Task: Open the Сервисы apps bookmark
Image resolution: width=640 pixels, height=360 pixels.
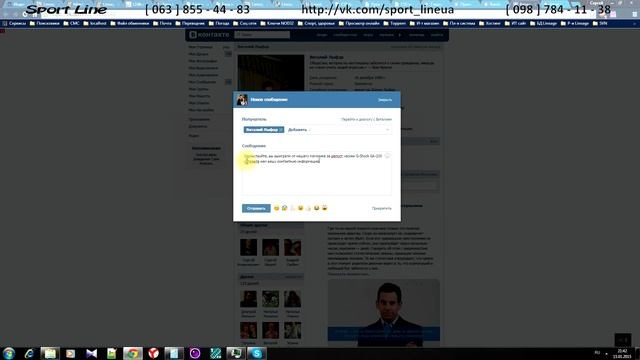Action: (x=14, y=24)
